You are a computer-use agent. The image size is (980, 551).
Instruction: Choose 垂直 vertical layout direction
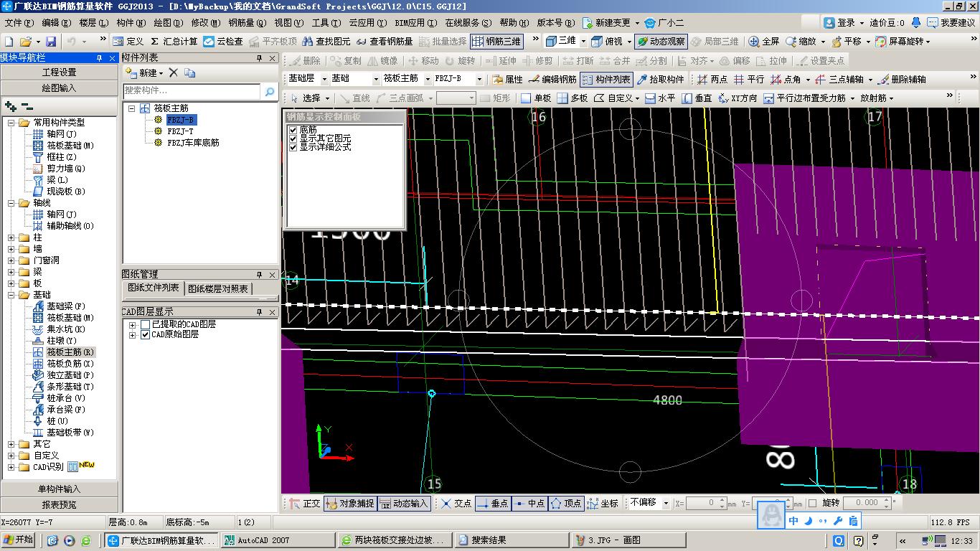click(696, 98)
